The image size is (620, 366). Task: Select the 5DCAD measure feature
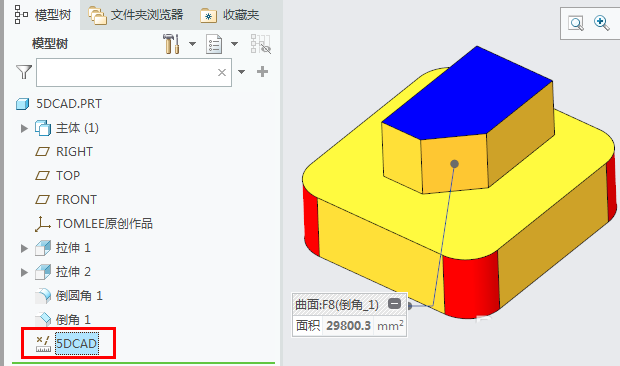pos(77,343)
